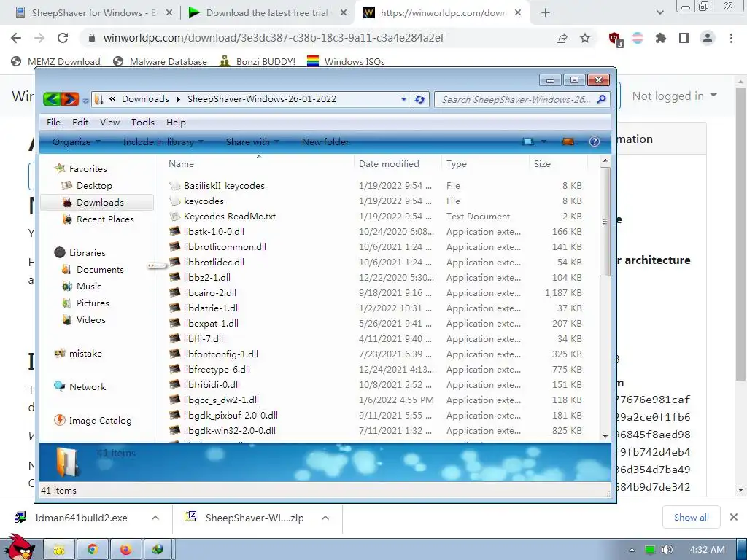Click the New folder button

coord(325,141)
